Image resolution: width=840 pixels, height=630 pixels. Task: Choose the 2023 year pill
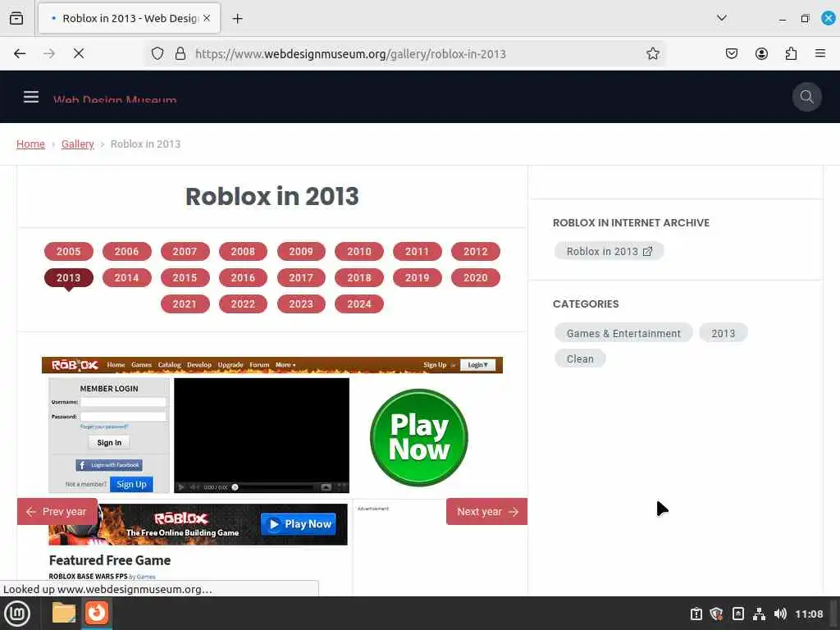pos(301,304)
